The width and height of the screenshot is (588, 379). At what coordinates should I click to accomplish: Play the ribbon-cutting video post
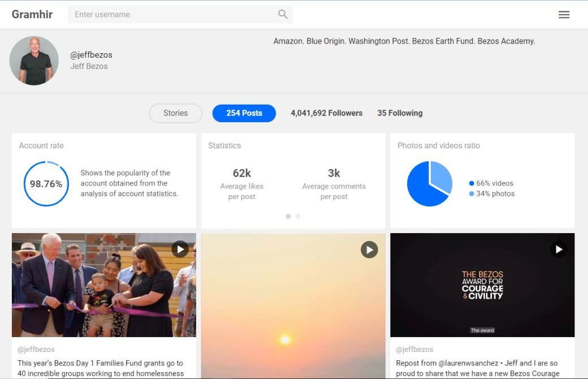coord(180,249)
